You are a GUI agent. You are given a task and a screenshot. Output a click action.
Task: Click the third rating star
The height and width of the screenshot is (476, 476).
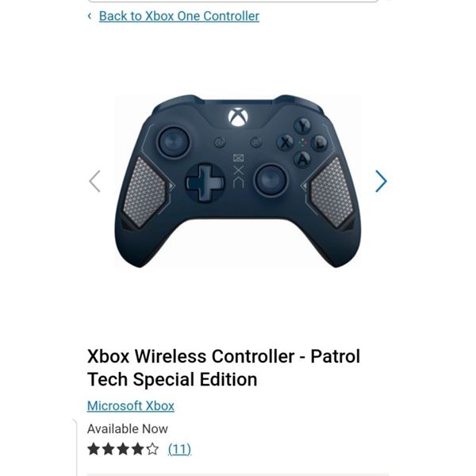click(x=123, y=449)
